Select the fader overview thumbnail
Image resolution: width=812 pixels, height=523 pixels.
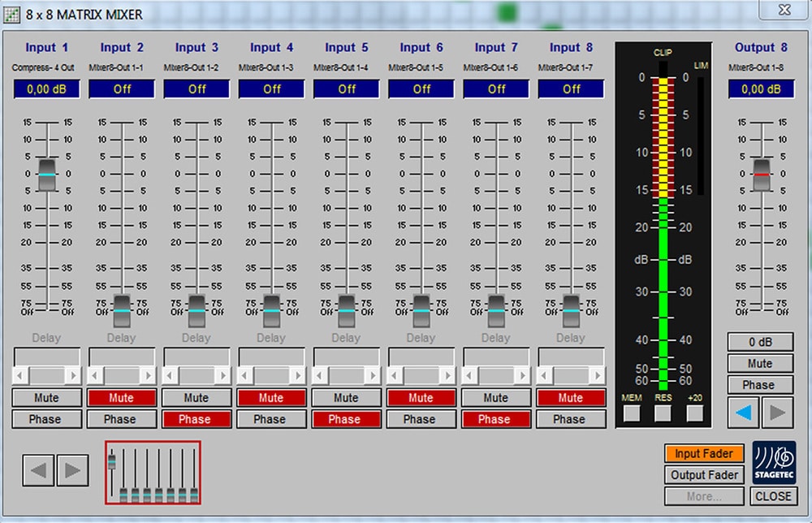(153, 472)
